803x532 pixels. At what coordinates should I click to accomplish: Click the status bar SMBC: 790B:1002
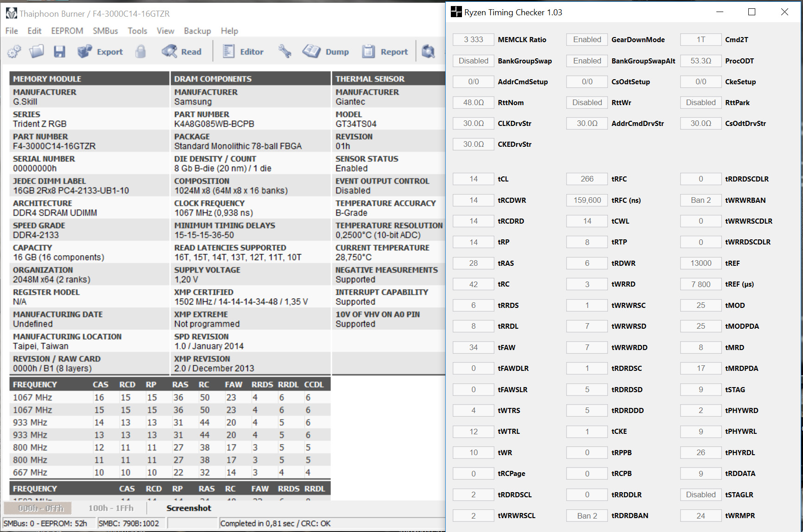pyautogui.click(x=129, y=524)
